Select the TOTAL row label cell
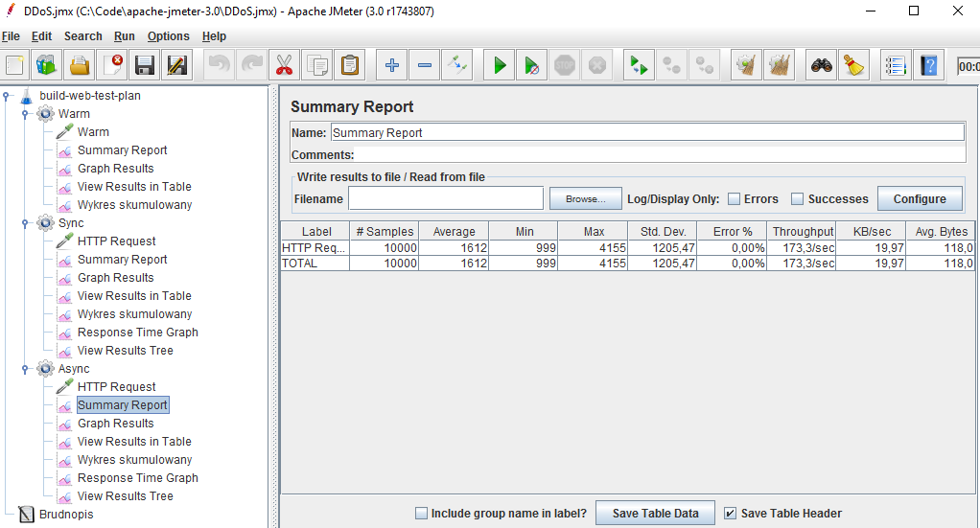The height and width of the screenshot is (528, 980). click(x=315, y=264)
